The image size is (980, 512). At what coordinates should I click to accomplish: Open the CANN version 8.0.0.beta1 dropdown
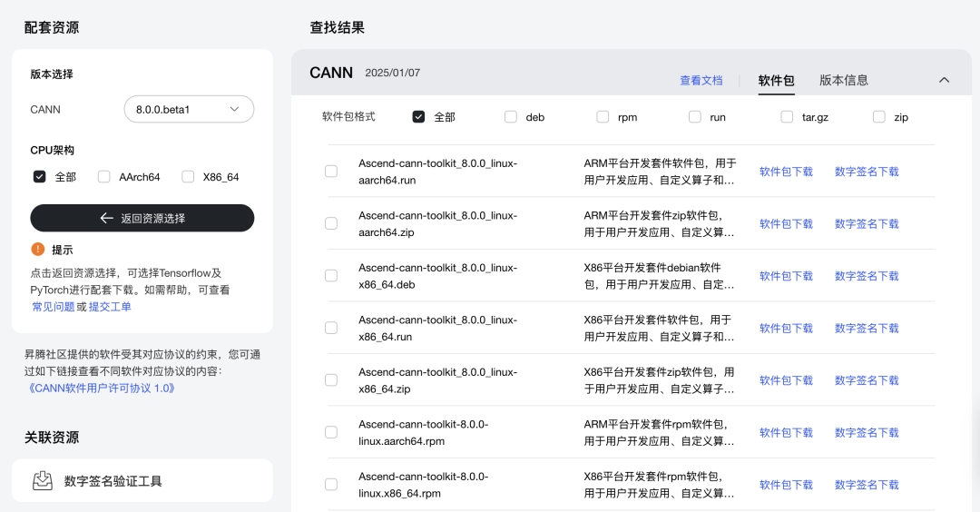[189, 110]
